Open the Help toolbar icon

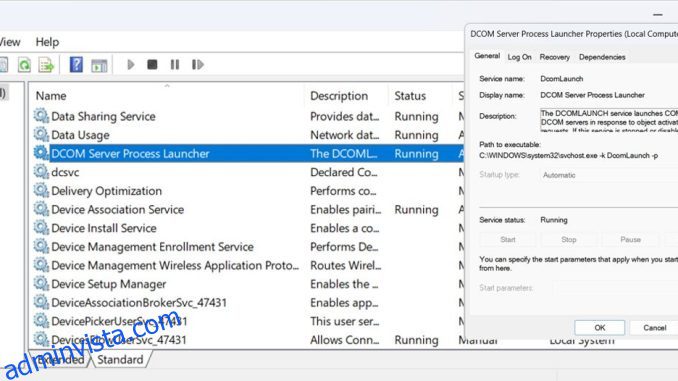[x=76, y=65]
